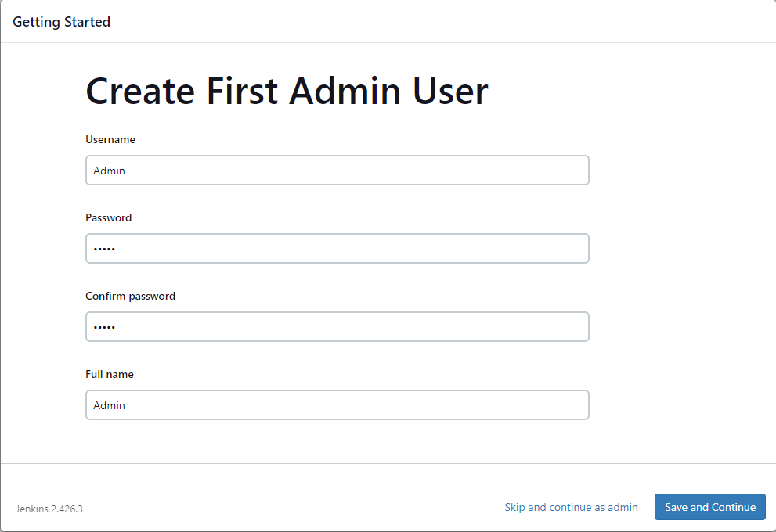Click the Confirm password input field
Image resolution: width=776 pixels, height=532 pixels.
tap(337, 326)
